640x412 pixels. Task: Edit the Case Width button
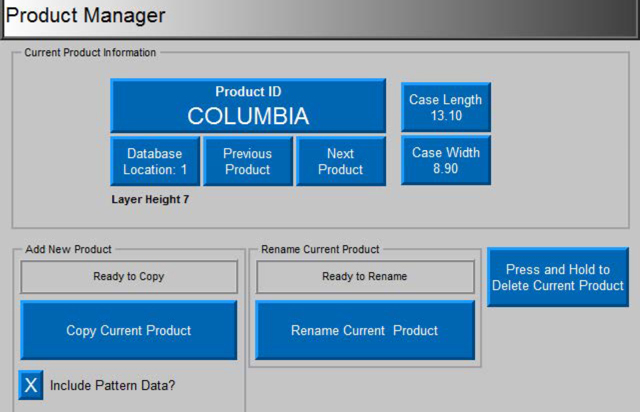point(446,160)
